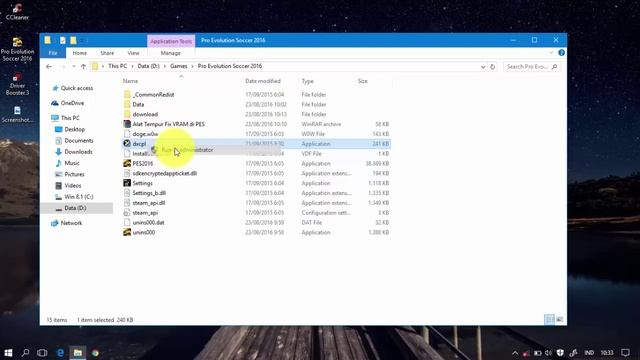Click the Back navigation arrow
640x360 pixels.
49,66
